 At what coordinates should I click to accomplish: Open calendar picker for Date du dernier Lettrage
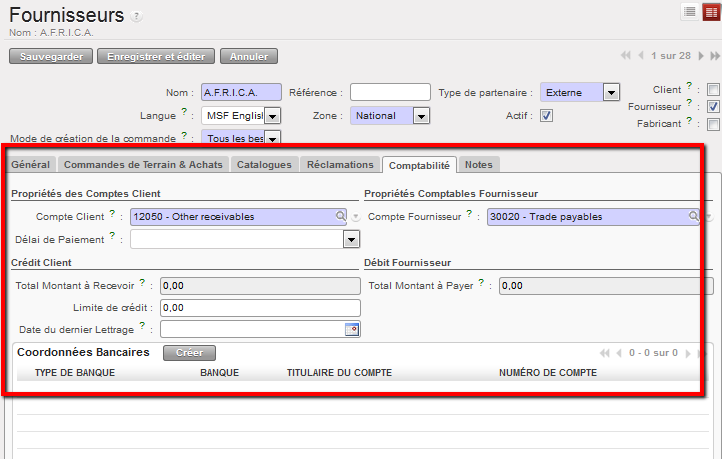[351, 328]
